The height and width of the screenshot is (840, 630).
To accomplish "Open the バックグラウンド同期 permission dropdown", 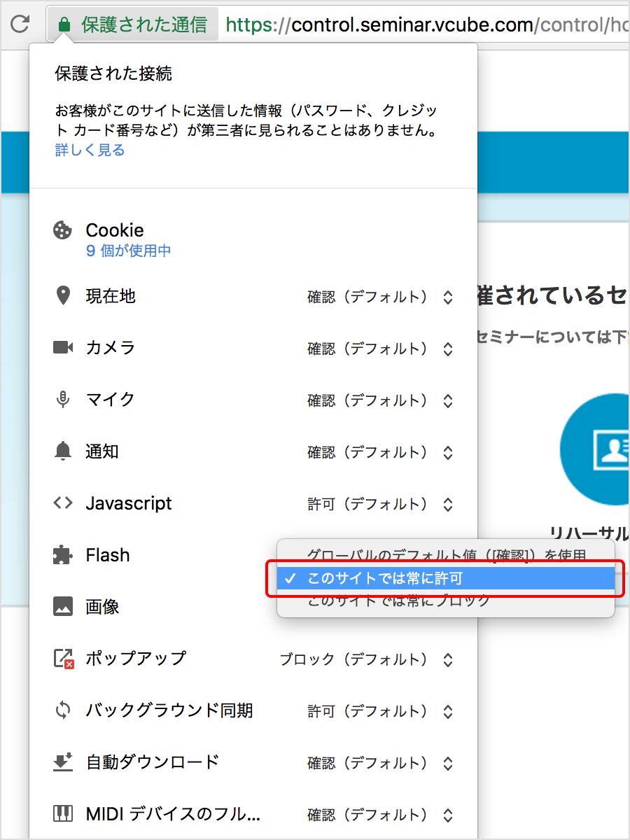I will coord(381,711).
